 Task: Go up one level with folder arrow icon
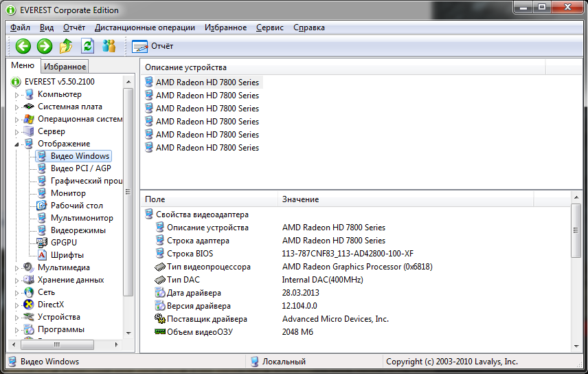point(66,46)
